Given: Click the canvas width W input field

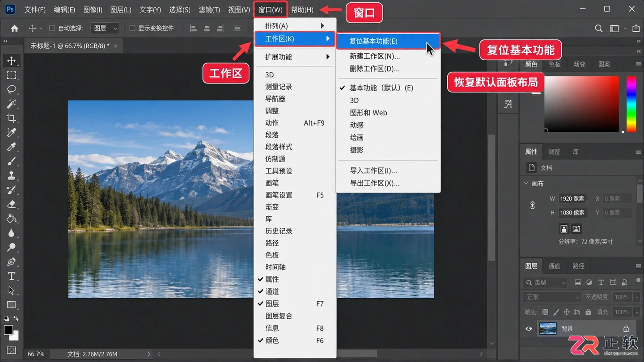Looking at the screenshot, I should coord(573,198).
